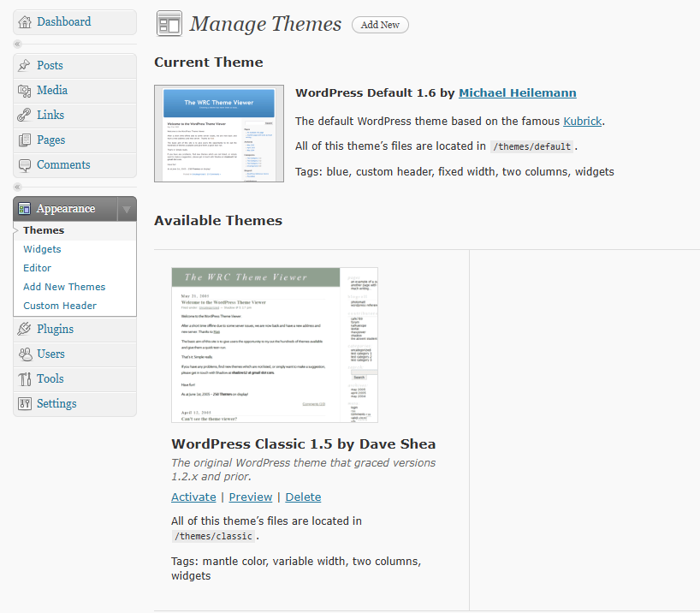Open the Users menu
Image resolution: width=700 pixels, height=613 pixels.
[x=50, y=354]
